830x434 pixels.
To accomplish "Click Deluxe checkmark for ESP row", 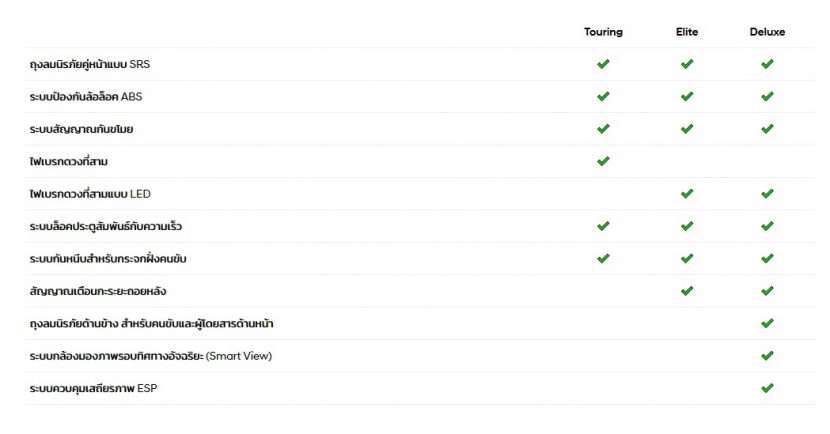I will pyautogui.click(x=767, y=388).
